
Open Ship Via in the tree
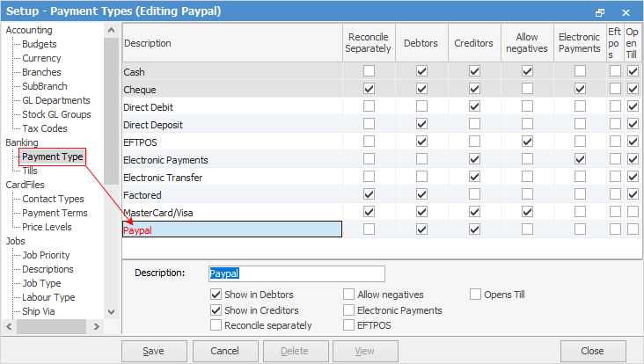click(38, 311)
